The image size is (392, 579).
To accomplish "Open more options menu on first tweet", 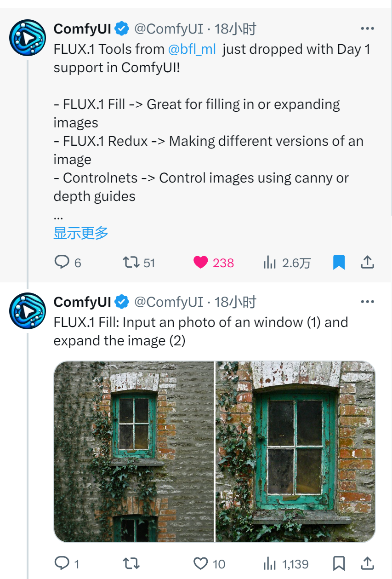I will point(367,29).
